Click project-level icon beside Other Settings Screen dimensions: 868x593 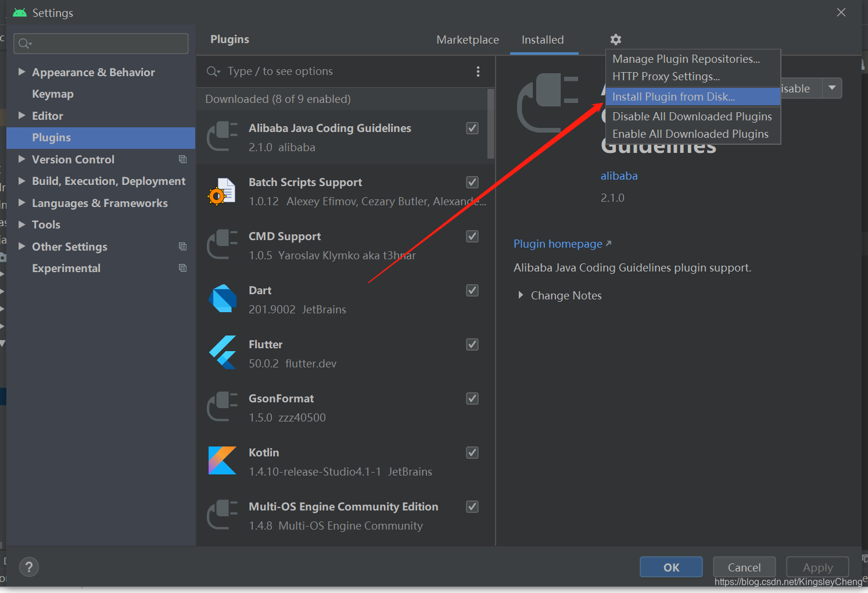click(183, 247)
